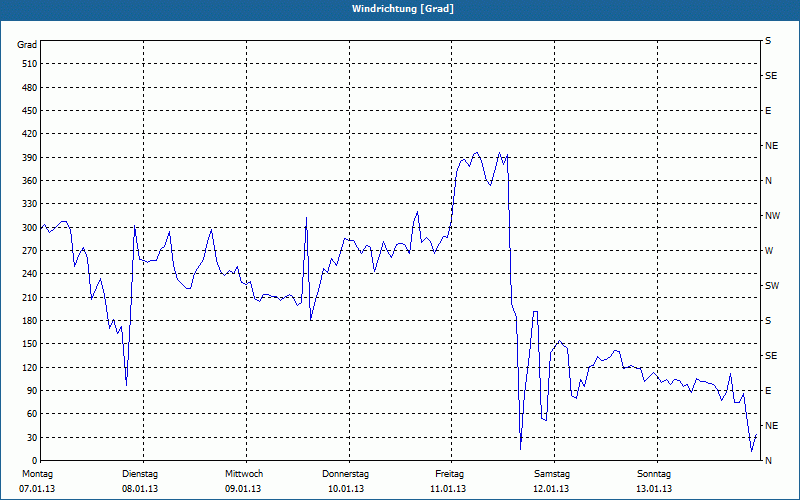Select the 'Donnerstag' day label
800x500 pixels.
tap(345, 474)
